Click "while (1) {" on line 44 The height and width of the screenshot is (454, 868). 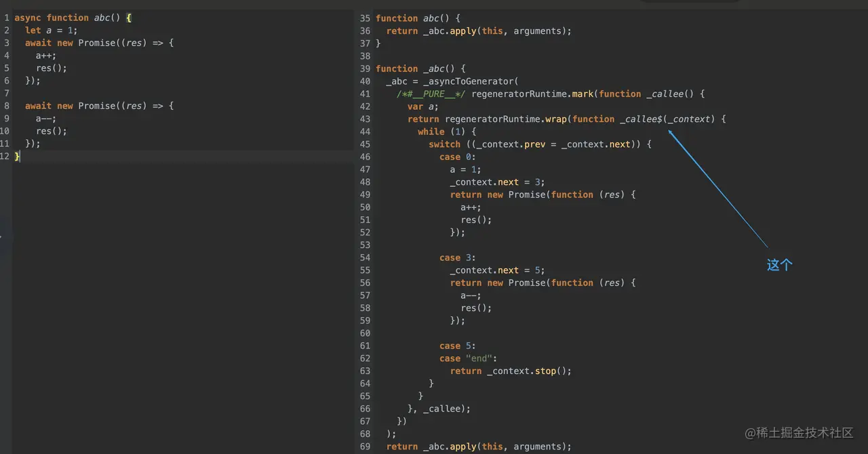[447, 131]
